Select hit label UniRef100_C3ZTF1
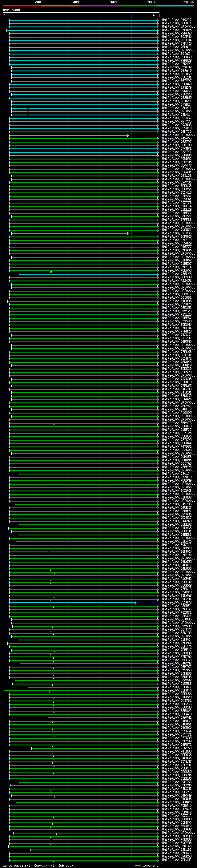197x868 pixels. coord(177,152)
